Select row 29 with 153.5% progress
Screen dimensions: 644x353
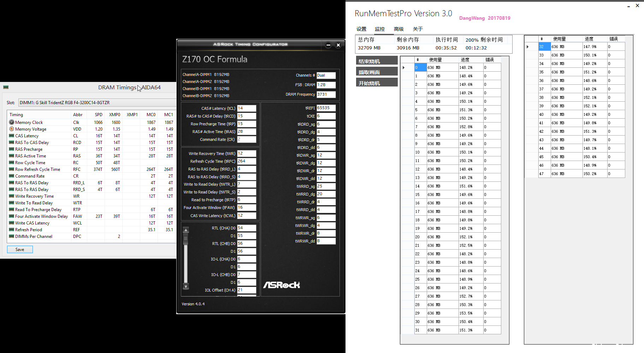click(x=457, y=313)
